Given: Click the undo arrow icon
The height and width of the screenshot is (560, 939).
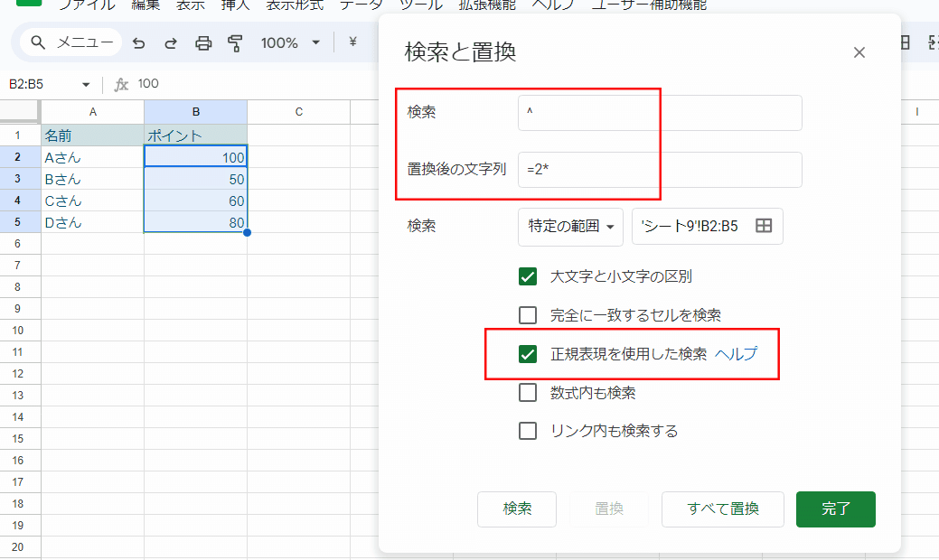Looking at the screenshot, I should (x=139, y=43).
